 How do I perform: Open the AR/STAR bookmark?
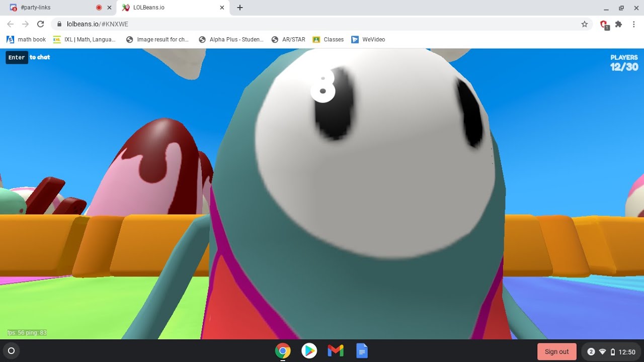coord(288,39)
